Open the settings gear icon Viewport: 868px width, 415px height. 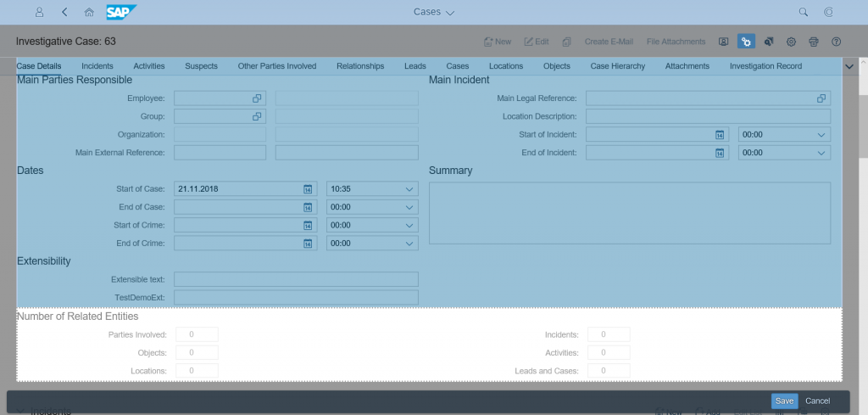[791, 42]
